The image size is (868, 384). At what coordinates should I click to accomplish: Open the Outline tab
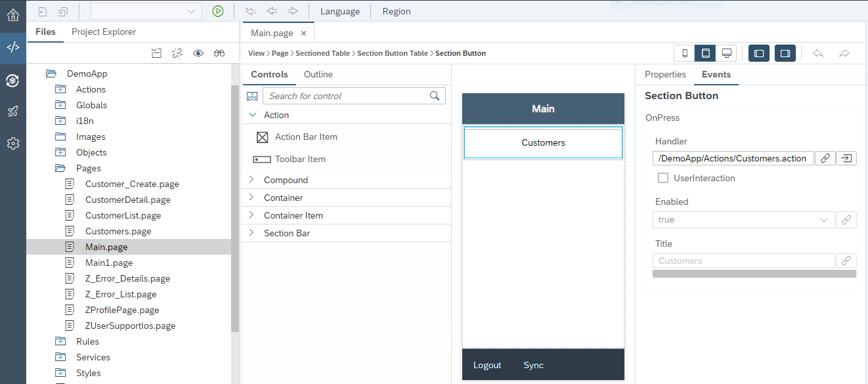point(318,75)
